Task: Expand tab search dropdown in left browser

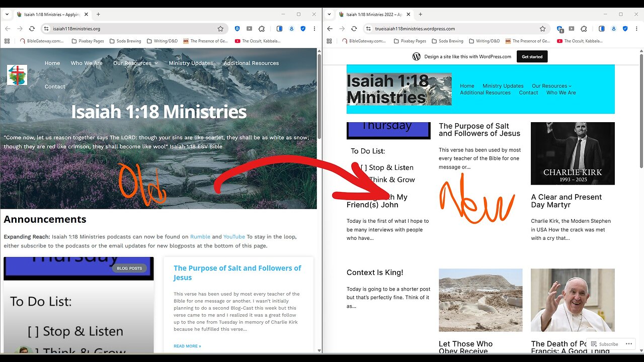Action: pos(7,15)
